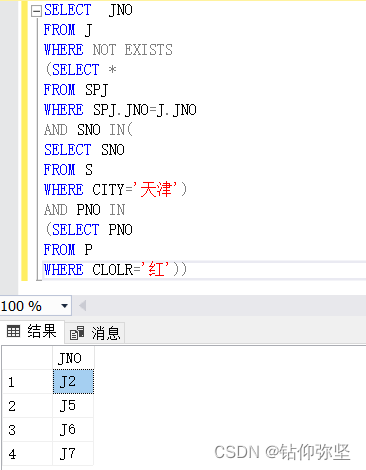This screenshot has width=366, height=470.
Task: Select row header 4 in results
Action: (x=27, y=454)
